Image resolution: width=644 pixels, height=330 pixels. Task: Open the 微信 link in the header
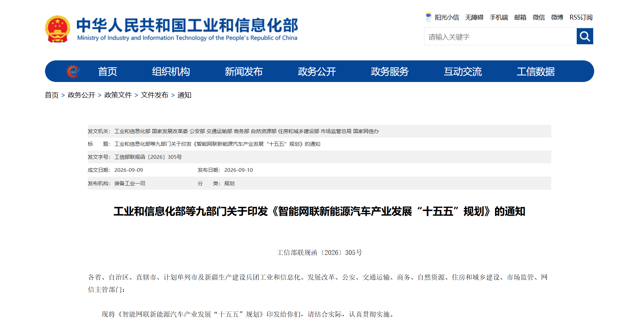pyautogui.click(x=539, y=17)
